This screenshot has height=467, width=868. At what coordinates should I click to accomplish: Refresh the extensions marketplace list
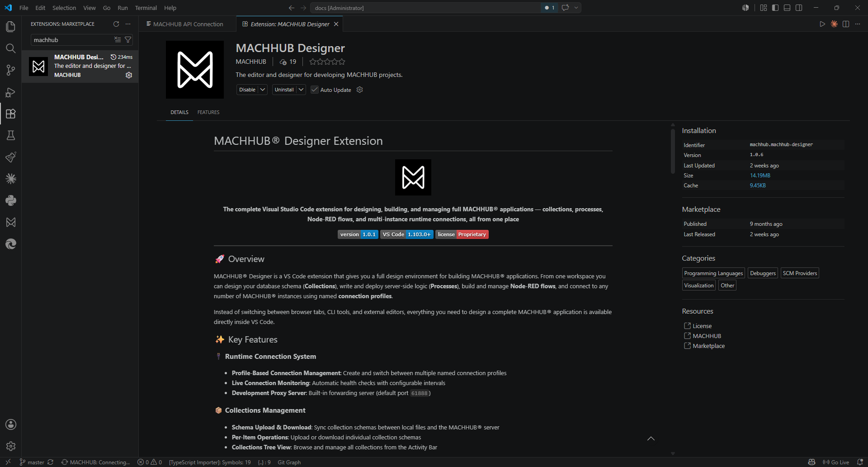coord(116,24)
